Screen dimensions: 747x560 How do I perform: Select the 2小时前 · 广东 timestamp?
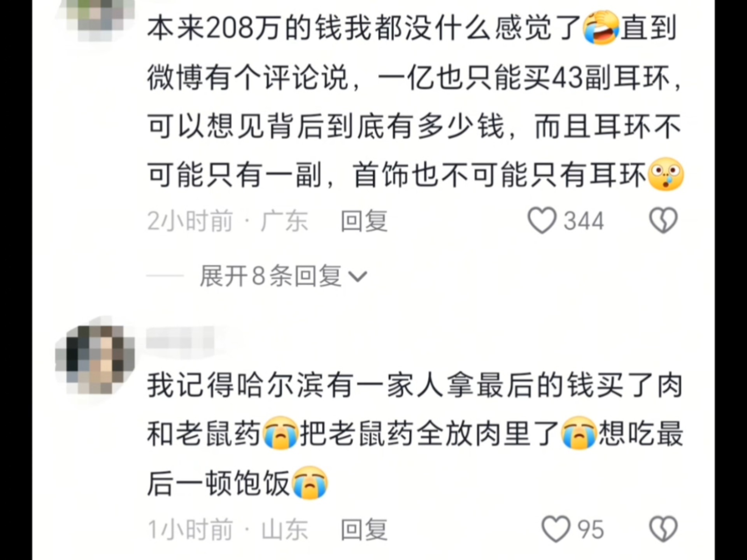click(228, 221)
